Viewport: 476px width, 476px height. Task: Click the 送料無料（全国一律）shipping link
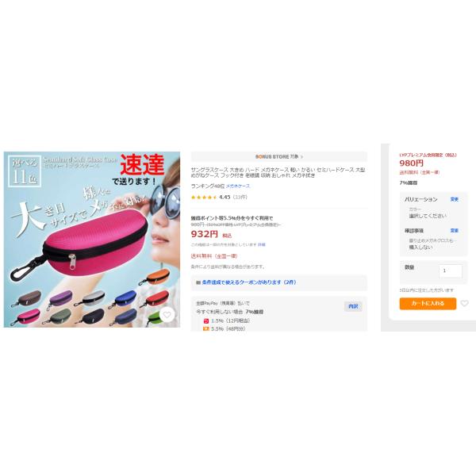(x=214, y=256)
